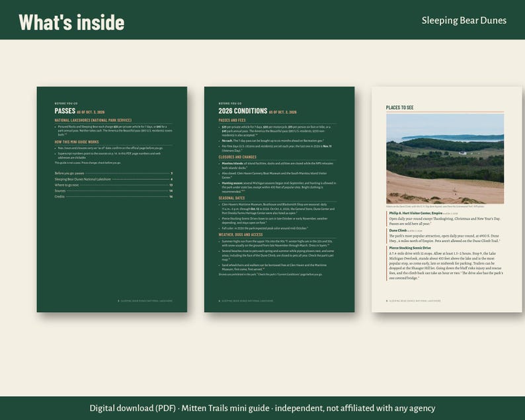Click the footer "Digital download (PDF)" banner text
Screen dimensions: 525x420
pos(262,408)
